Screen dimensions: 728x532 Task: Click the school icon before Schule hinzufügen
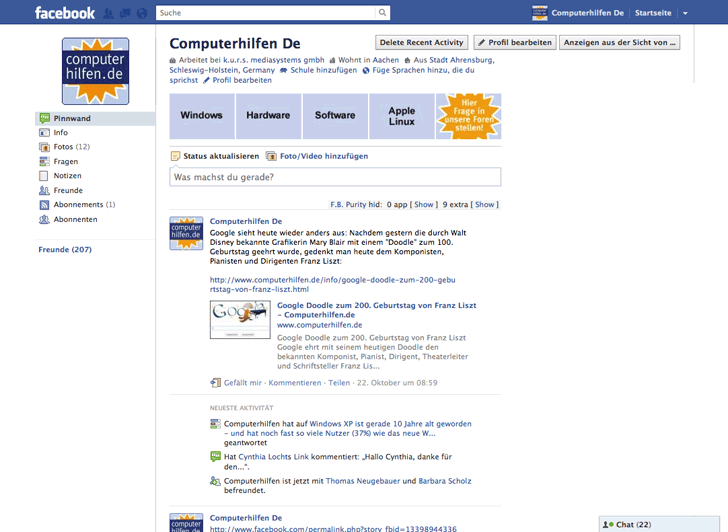point(283,71)
